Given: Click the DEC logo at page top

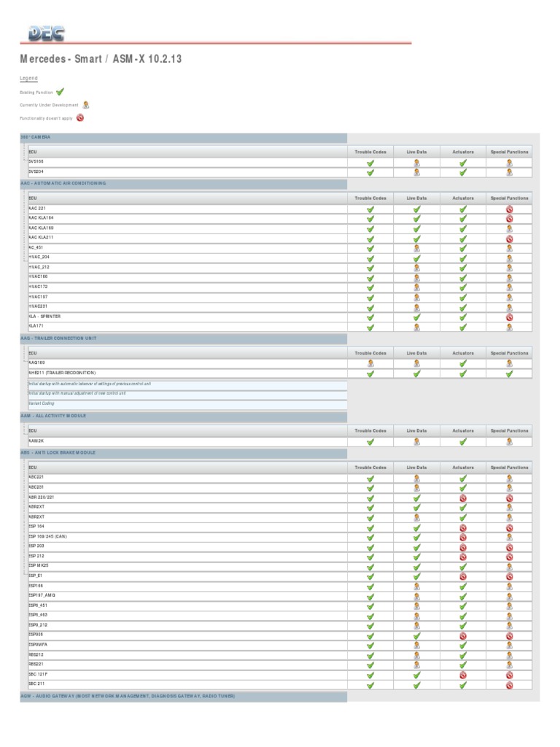Looking at the screenshot, I should click(46, 34).
